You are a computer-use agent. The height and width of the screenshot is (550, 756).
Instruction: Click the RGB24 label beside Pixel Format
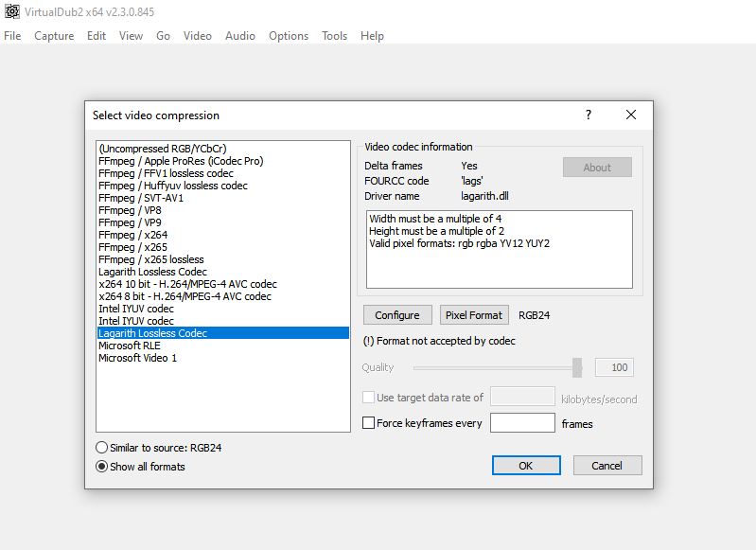tap(535, 315)
